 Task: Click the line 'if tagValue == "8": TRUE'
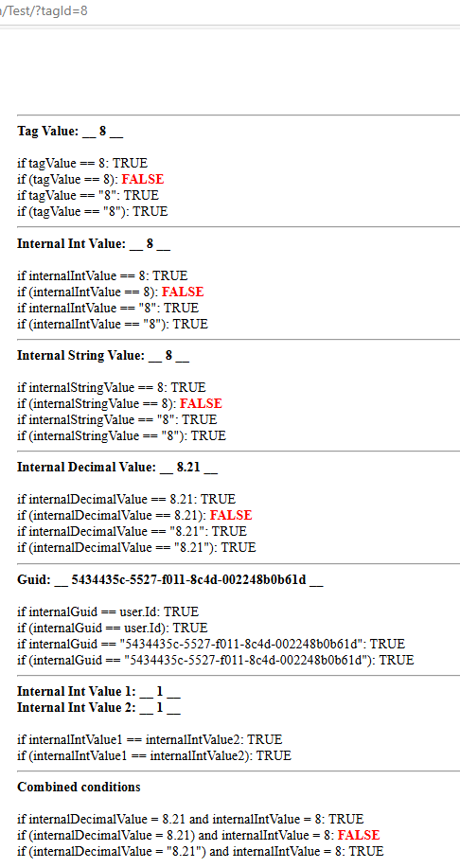88,195
